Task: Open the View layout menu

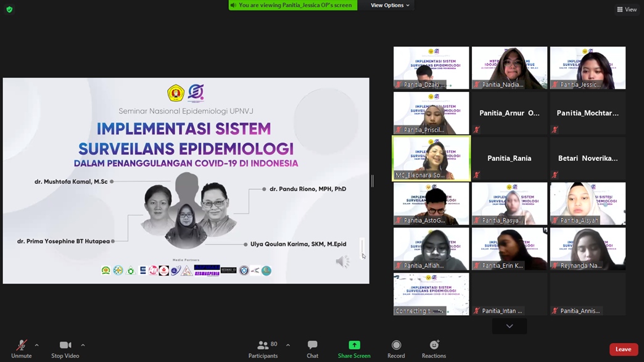Action: click(x=627, y=9)
